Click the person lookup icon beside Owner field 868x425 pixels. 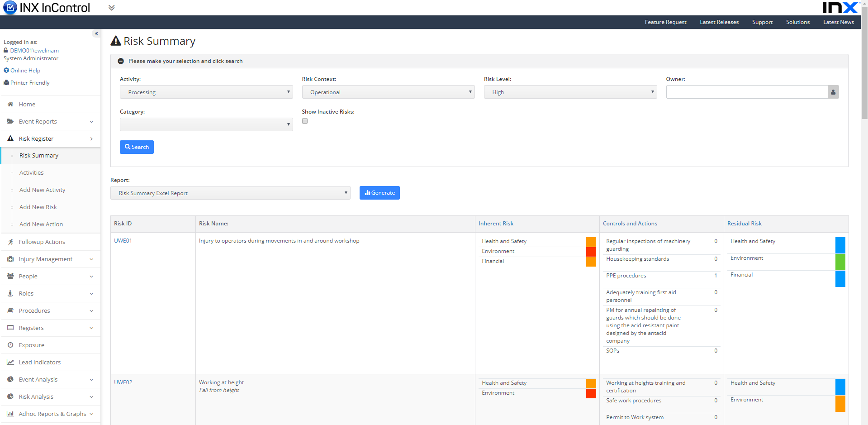[833, 92]
